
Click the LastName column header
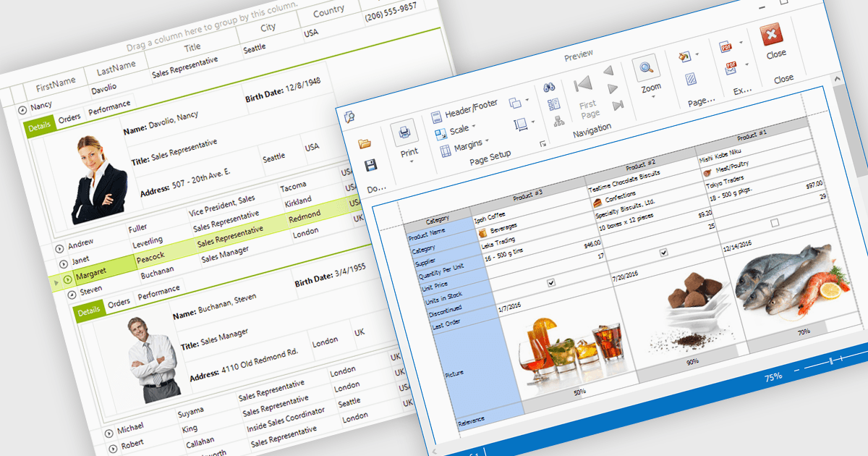pos(116,67)
